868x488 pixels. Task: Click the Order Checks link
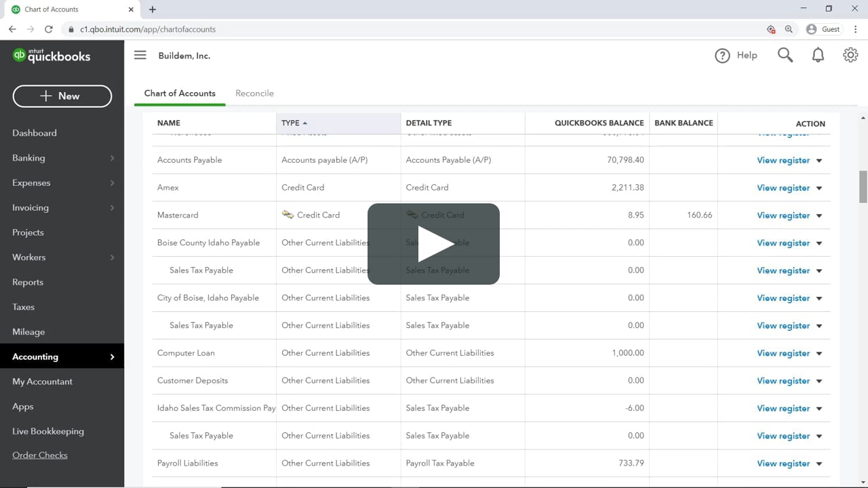[x=40, y=455]
